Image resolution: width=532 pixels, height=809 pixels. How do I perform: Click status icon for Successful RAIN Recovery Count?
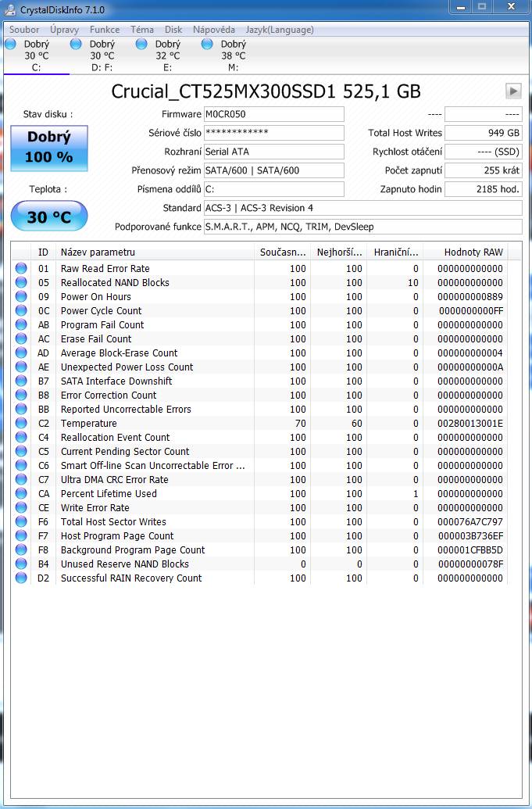21,578
